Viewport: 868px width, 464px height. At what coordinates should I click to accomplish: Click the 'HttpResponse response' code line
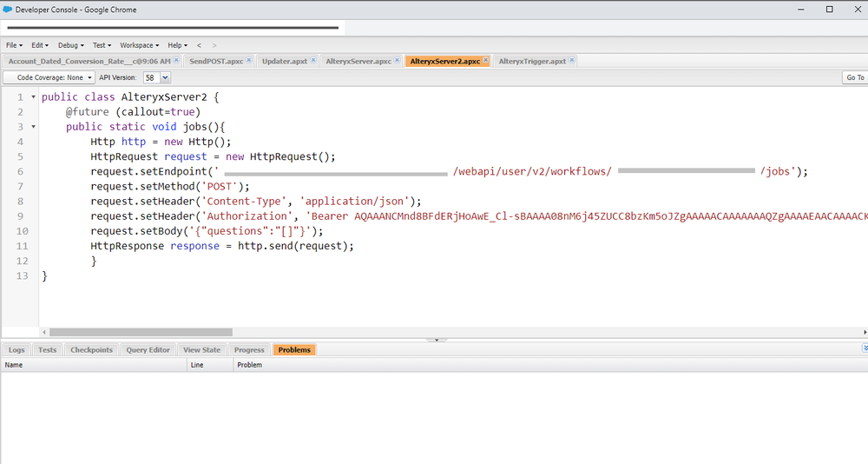pos(222,246)
